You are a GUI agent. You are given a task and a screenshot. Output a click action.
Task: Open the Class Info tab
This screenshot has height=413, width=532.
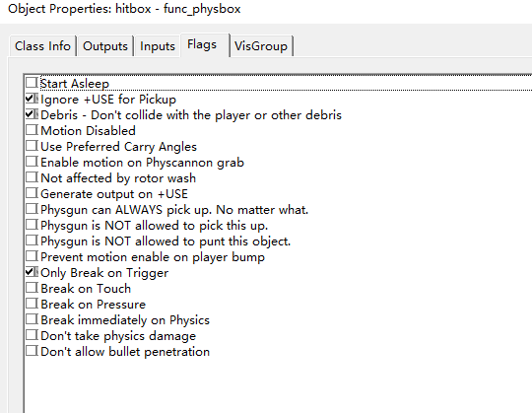pyautogui.click(x=42, y=45)
